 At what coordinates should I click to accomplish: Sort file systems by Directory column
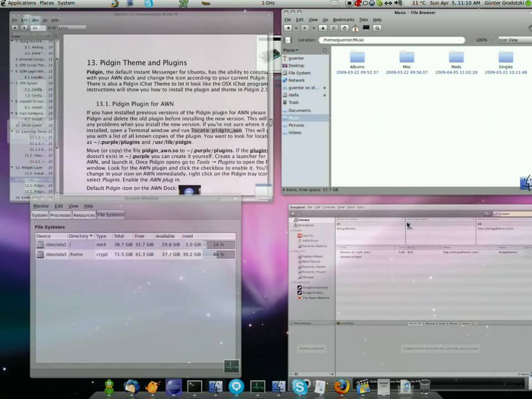[80, 236]
